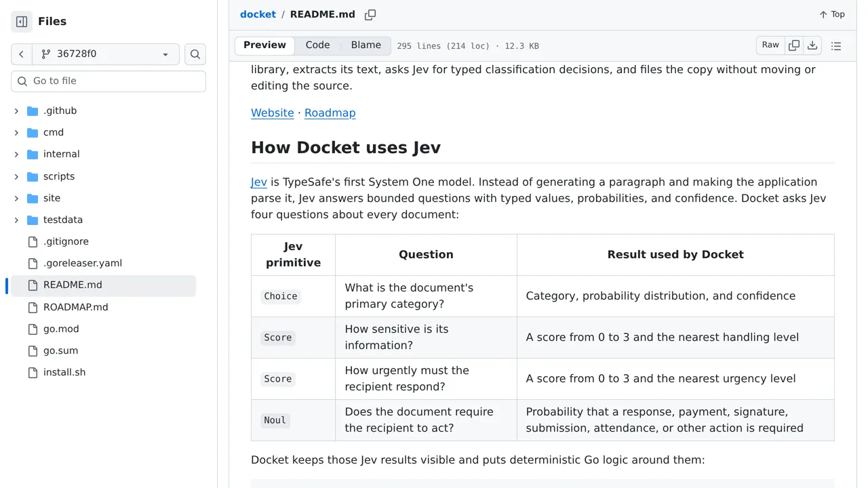Open the branch selector 36728f0
The width and height of the screenshot is (868, 488).
106,54
